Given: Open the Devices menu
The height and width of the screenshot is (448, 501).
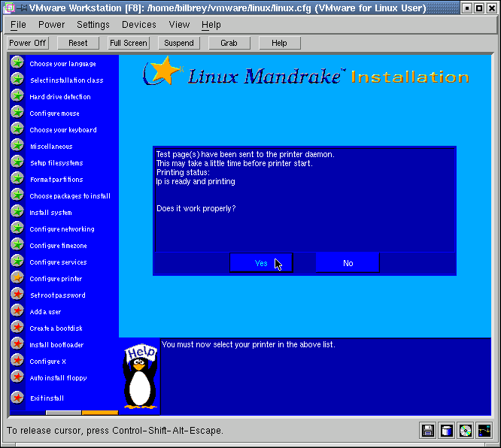Looking at the screenshot, I should pyautogui.click(x=139, y=25).
